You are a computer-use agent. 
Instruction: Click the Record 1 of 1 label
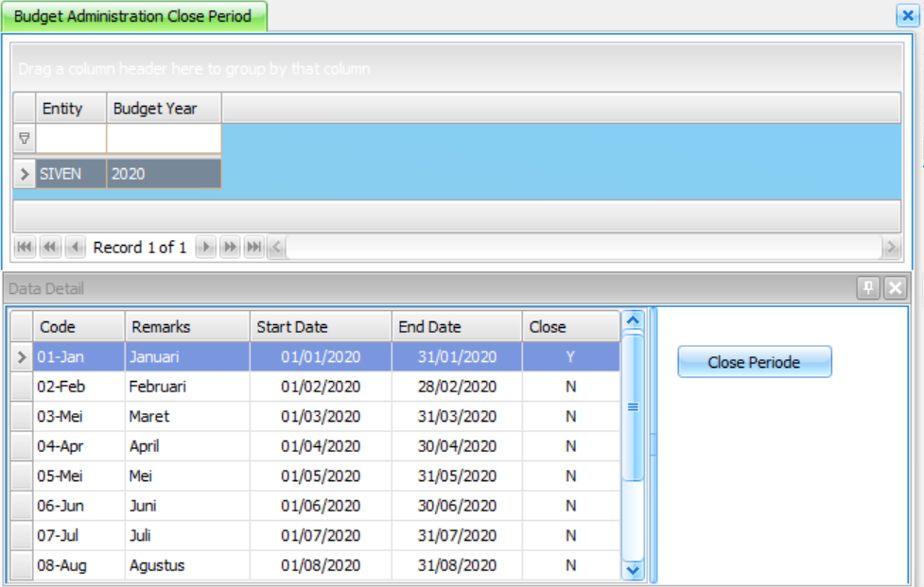pos(140,248)
